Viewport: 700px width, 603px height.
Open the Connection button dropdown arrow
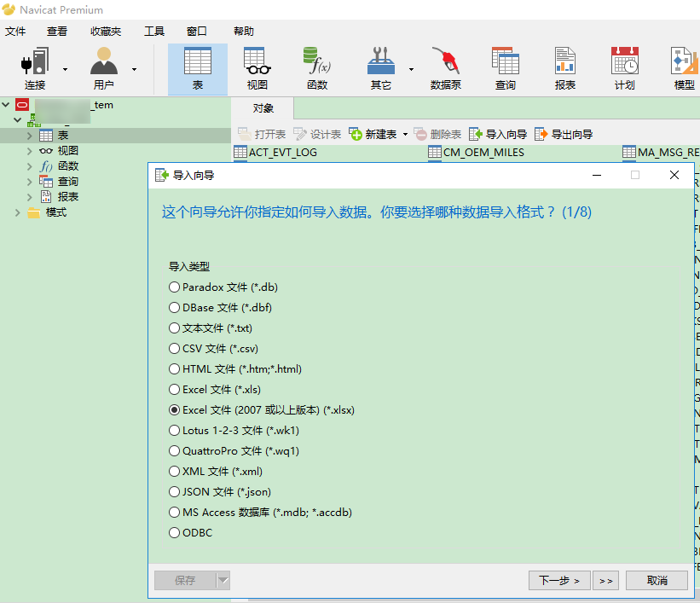click(x=65, y=69)
